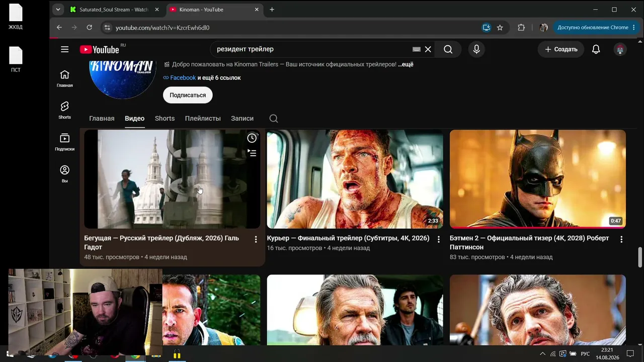Run search with the magnifier button
Viewport: 644px width, 362px height.
[448, 49]
